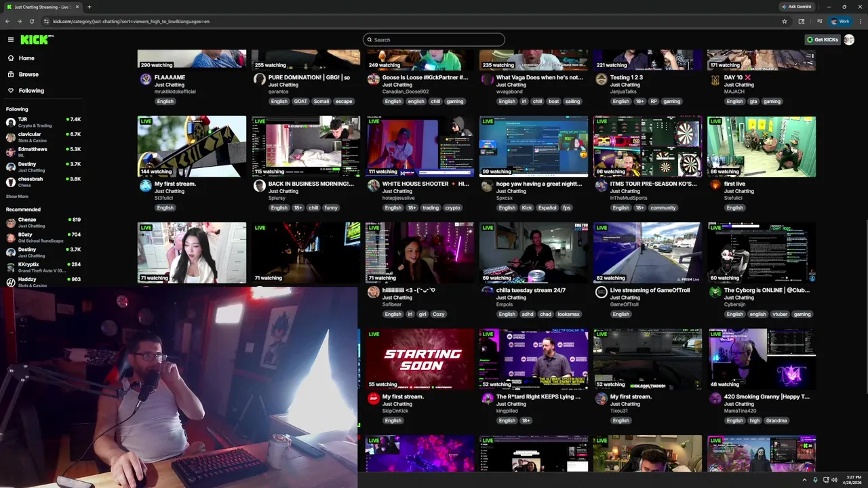
Task: Open the BACK IN BUSINESS MORNING stream thumbnail
Action: 306,146
